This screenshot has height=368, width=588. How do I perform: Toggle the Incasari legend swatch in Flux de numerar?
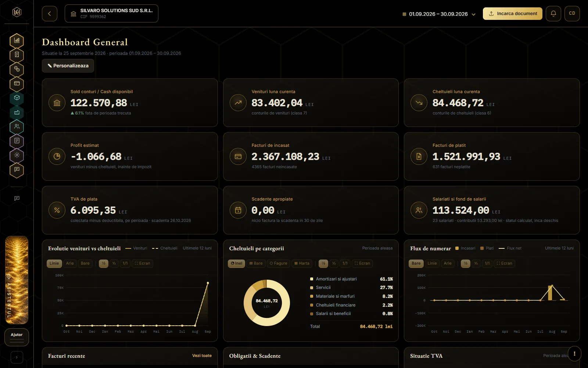pyautogui.click(x=457, y=248)
